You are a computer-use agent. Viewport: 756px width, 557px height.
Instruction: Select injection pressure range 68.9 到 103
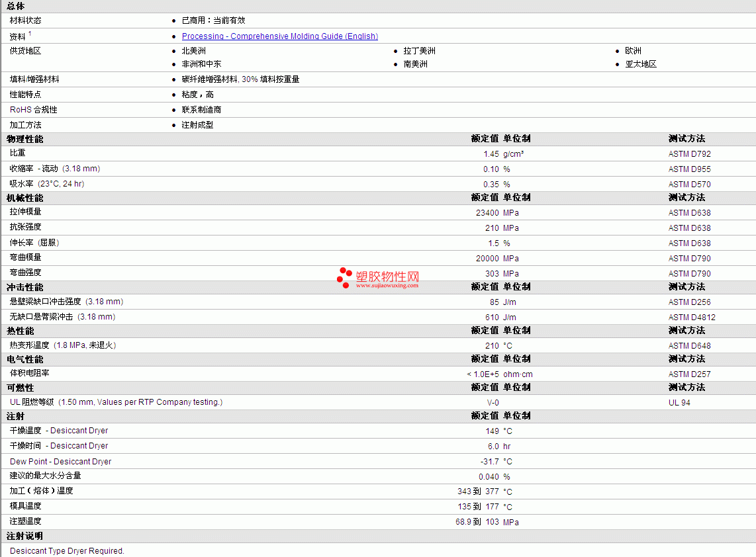(477, 522)
